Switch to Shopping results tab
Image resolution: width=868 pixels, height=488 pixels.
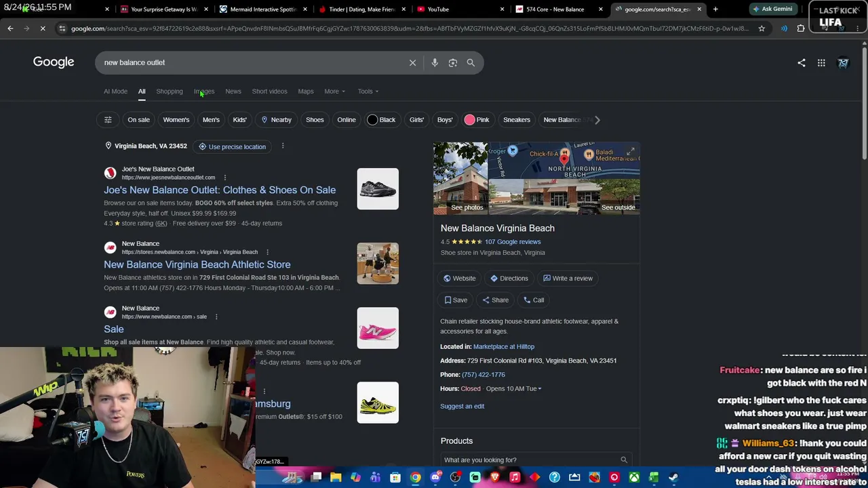click(x=170, y=91)
